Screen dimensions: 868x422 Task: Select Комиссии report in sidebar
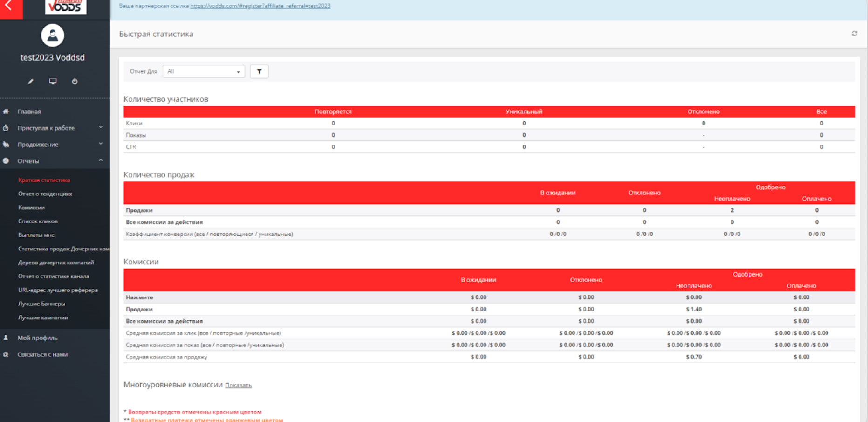[31, 208]
